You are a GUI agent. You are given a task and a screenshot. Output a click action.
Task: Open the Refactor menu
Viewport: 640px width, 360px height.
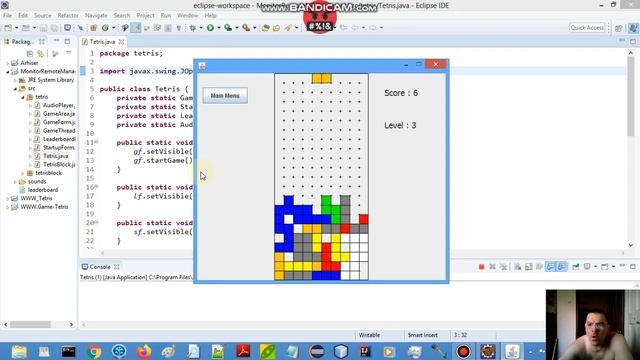(x=68, y=16)
